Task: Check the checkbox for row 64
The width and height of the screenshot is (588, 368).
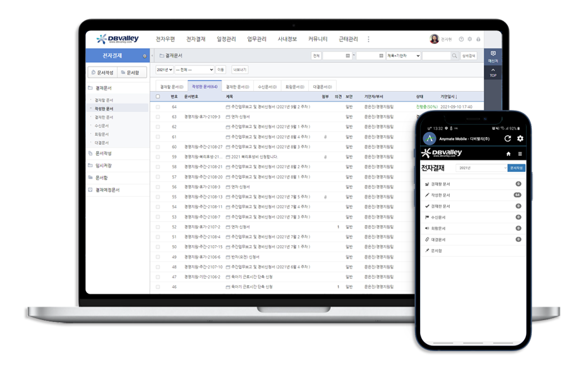Action: point(158,107)
